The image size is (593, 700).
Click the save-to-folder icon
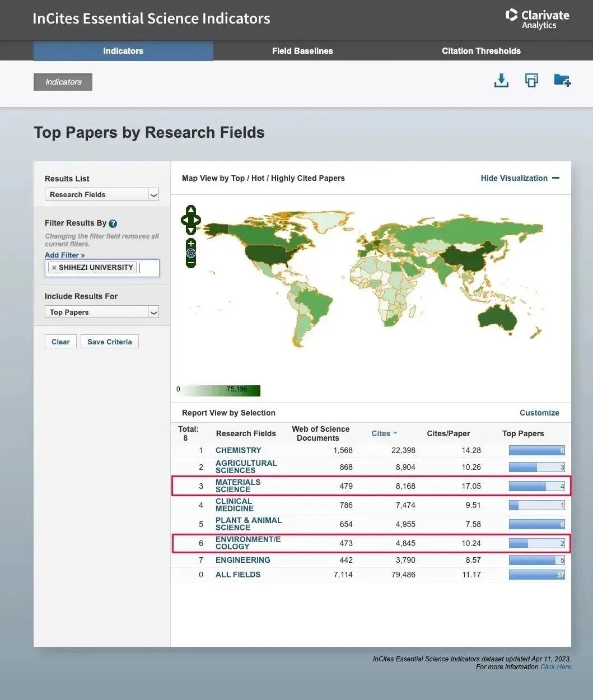click(562, 81)
